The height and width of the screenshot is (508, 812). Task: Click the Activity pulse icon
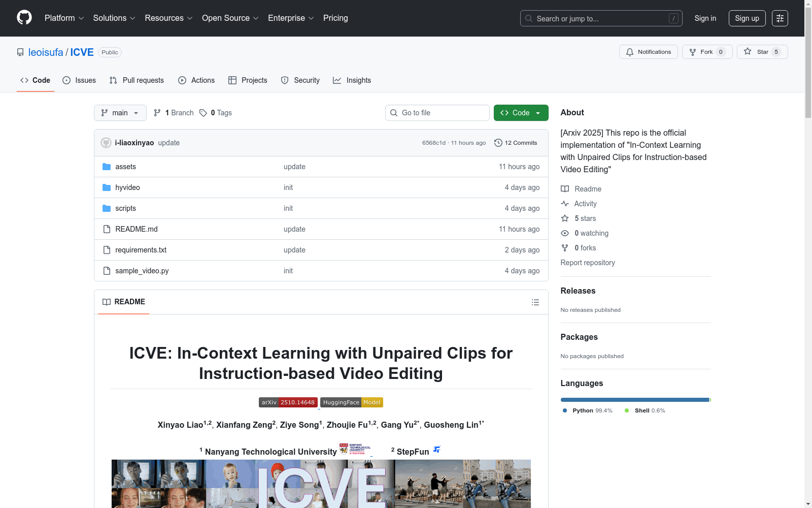[564, 204]
